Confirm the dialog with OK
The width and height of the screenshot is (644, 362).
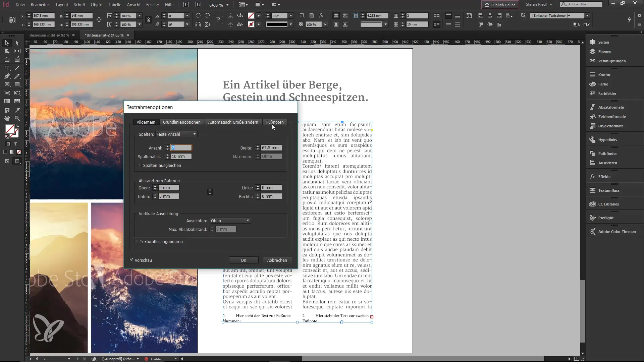coord(244,260)
